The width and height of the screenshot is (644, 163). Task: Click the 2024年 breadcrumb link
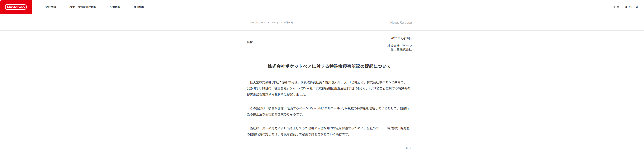274,23
